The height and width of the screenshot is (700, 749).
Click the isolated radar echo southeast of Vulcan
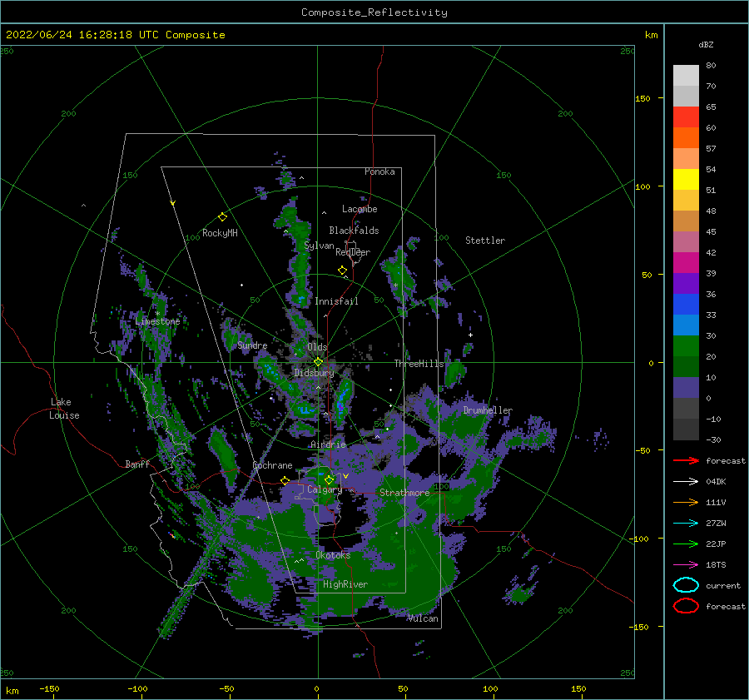click(520, 594)
